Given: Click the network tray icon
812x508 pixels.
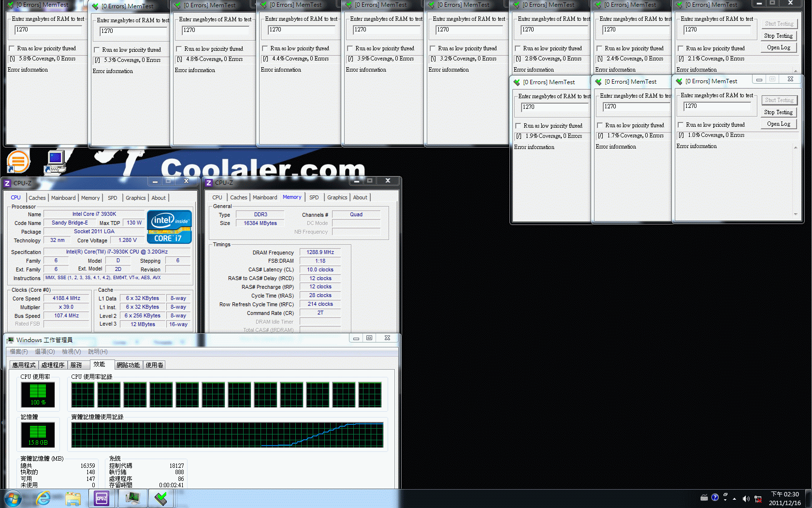Looking at the screenshot, I should [x=758, y=499].
